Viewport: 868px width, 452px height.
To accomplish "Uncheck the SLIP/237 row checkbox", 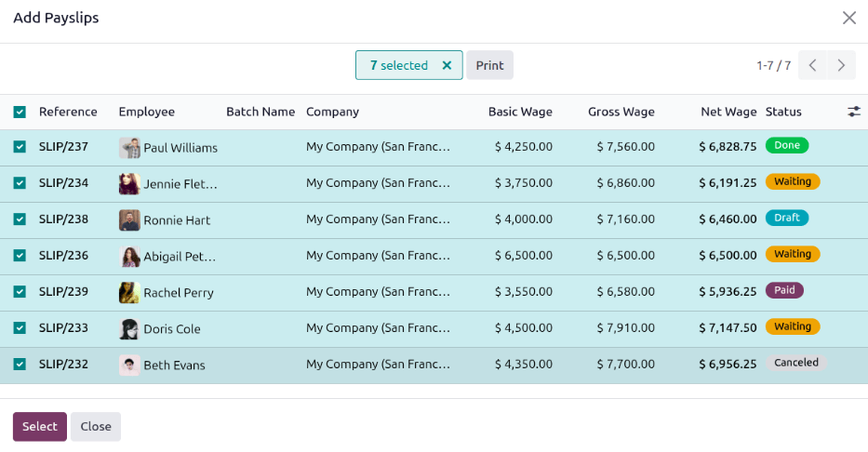I will 20,147.
